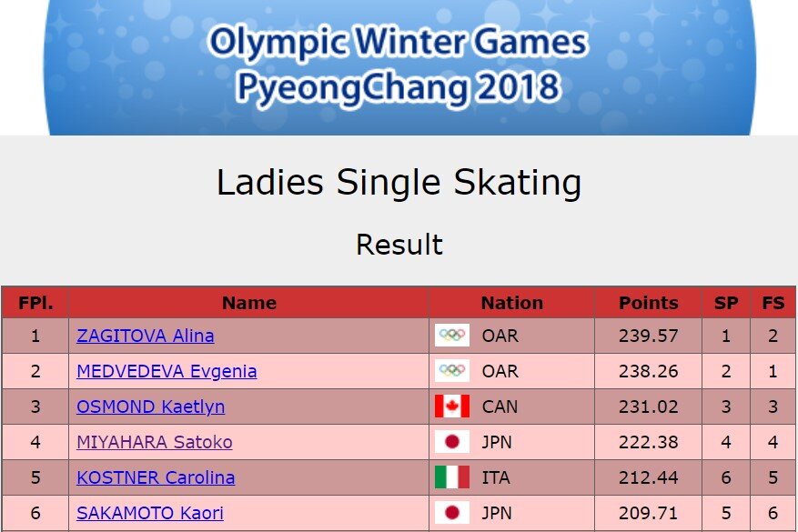Click the Olympic Winter Games PyeongChang banner
798x532 pixels.
pyautogui.click(x=399, y=65)
